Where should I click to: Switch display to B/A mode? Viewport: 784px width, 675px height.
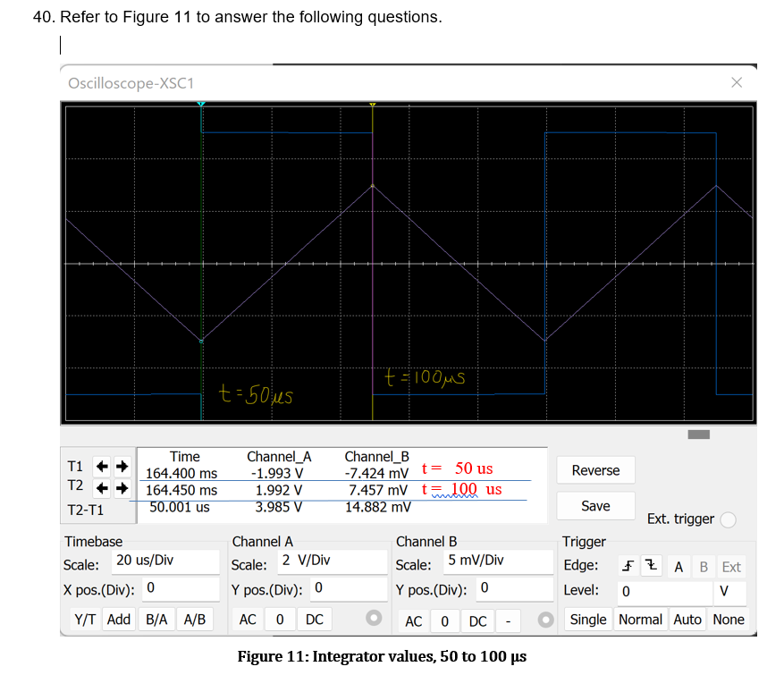(157, 617)
